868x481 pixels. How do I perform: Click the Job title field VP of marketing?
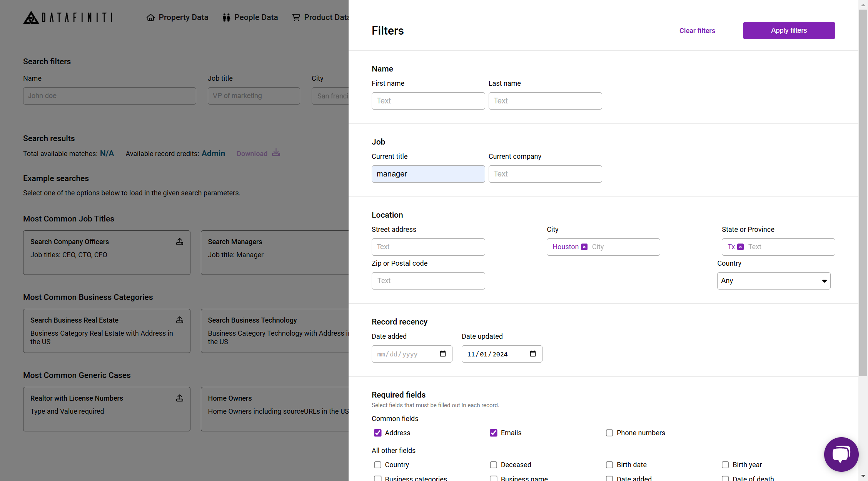point(254,96)
